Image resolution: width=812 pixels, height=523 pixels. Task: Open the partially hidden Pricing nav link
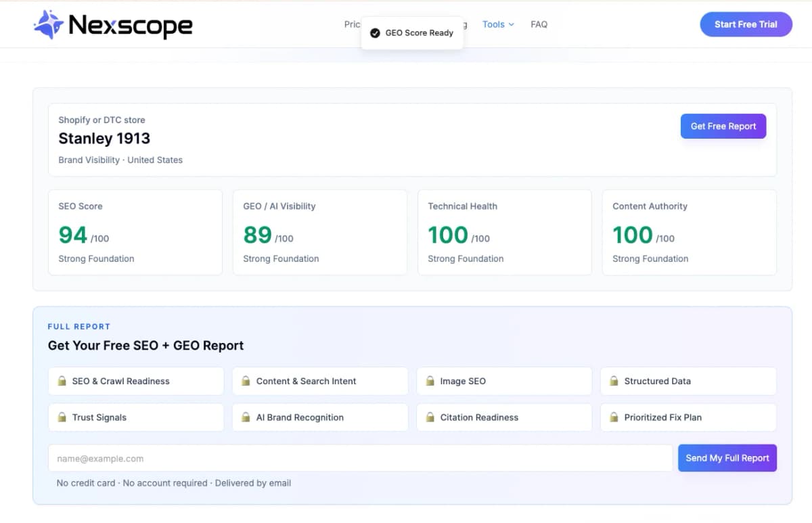click(x=353, y=24)
